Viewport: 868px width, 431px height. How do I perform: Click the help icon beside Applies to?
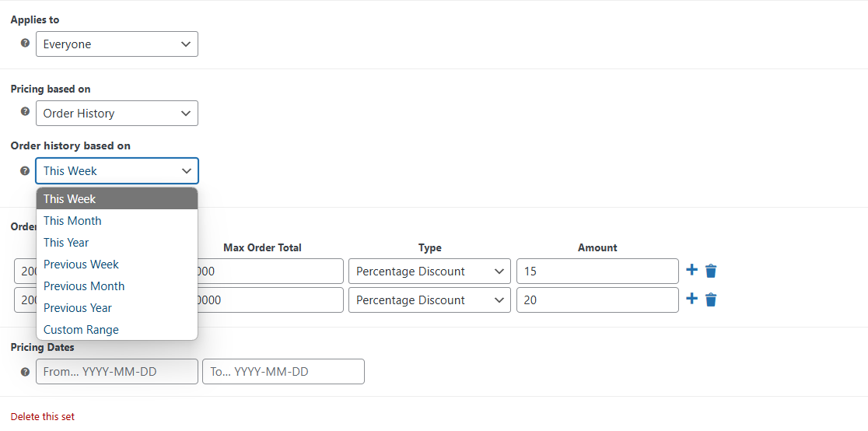click(25, 43)
